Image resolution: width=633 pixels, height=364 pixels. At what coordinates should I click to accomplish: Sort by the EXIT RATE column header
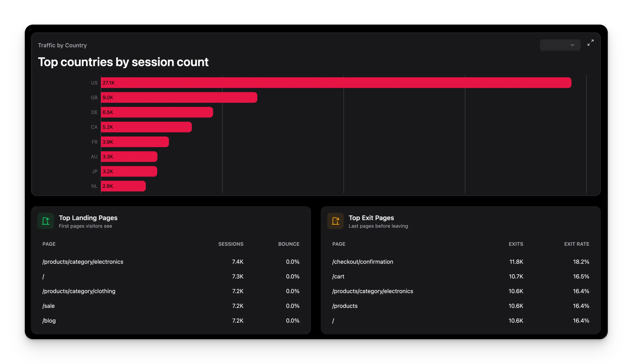[x=576, y=244]
